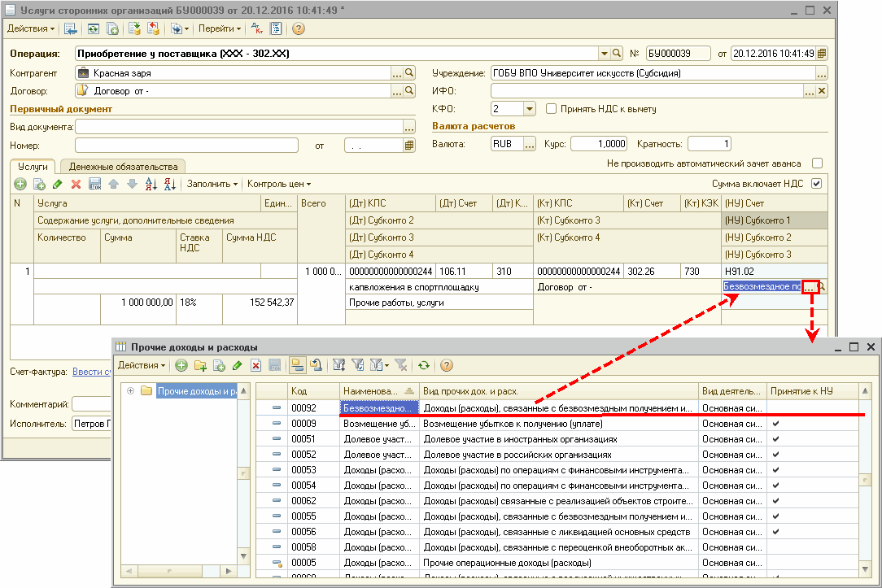Viewport: 882px width, 588px height.
Task: Sort rows ascending in Услуги toolbar
Action: click(151, 185)
